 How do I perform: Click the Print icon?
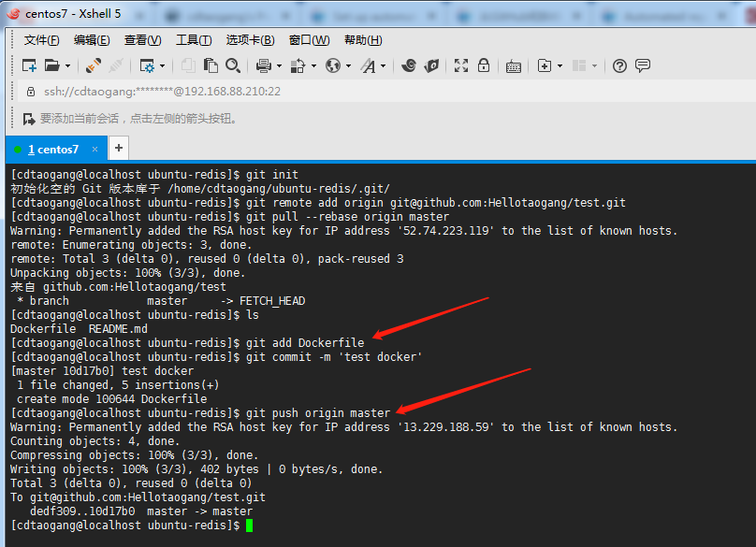tap(263, 65)
